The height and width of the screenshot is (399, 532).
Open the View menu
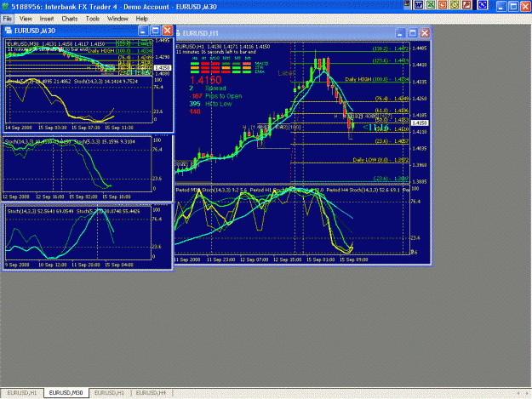coord(26,19)
